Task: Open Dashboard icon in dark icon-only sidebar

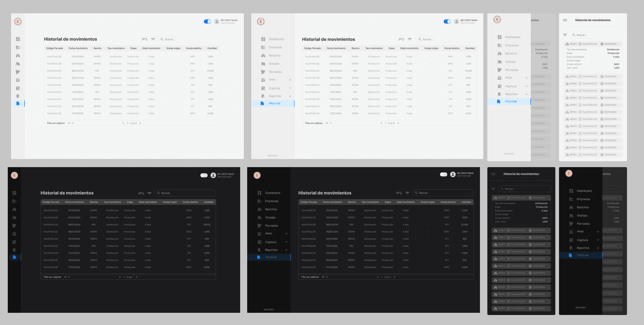Action: point(14,193)
